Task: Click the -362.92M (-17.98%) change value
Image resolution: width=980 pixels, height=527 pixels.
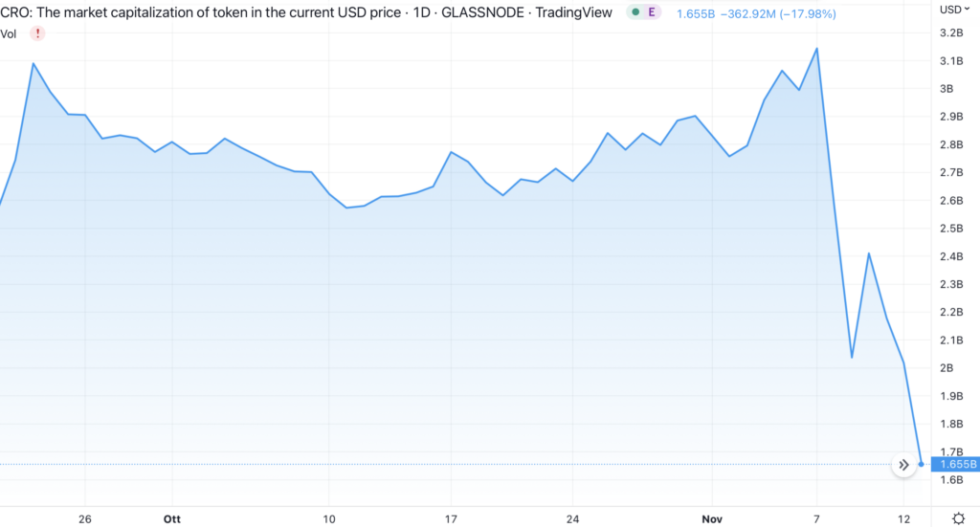Action: (x=769, y=13)
